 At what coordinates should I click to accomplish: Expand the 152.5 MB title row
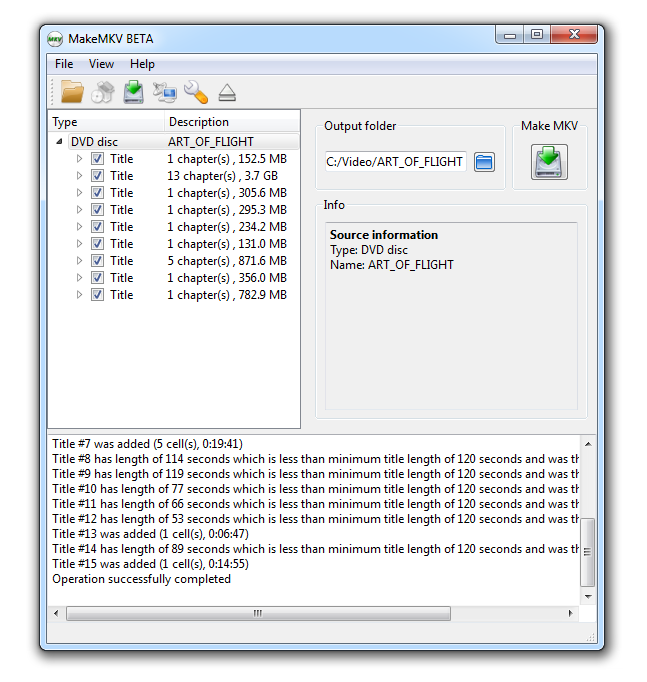[79, 159]
